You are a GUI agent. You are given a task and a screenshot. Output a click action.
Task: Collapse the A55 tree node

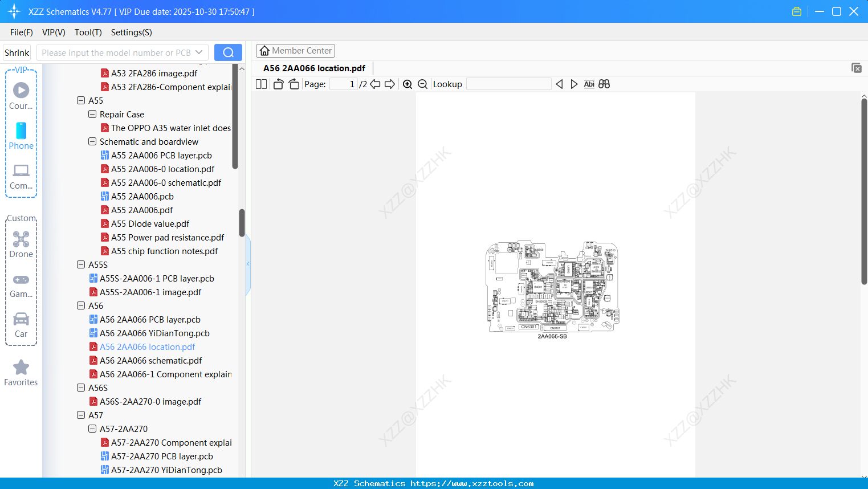(81, 100)
